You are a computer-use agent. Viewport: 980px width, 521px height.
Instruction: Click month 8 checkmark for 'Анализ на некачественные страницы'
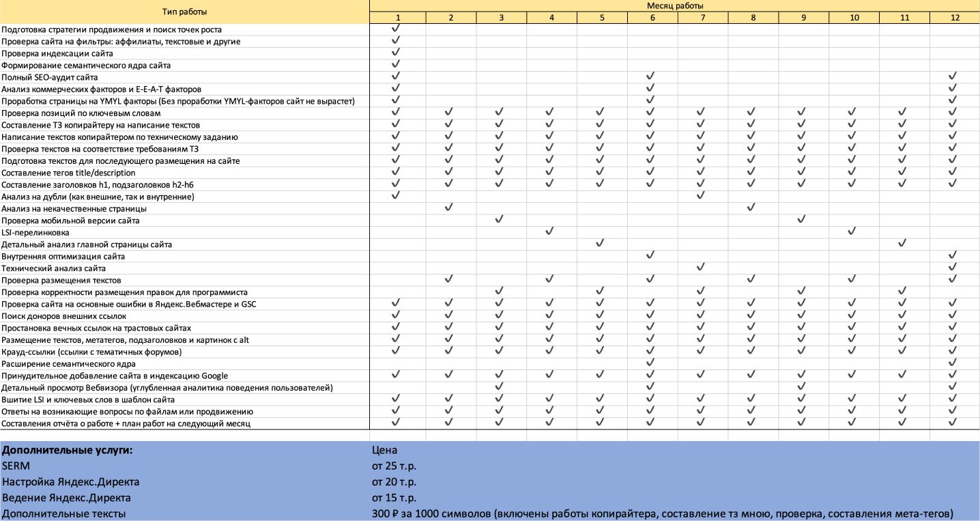[751, 207]
